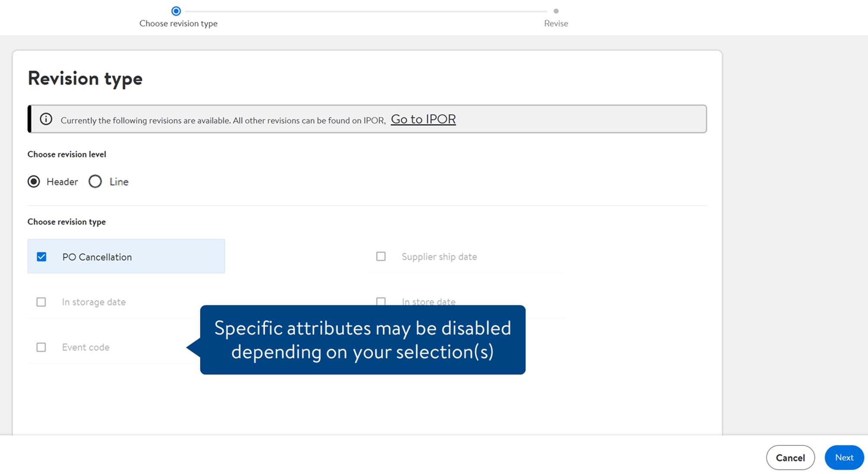Click the Event code label text
Image resolution: width=868 pixels, height=474 pixels.
85,347
